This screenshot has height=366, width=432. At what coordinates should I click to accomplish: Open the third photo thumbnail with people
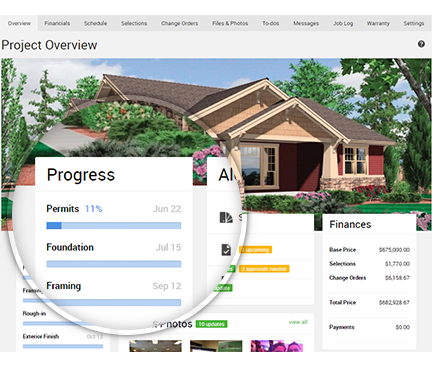[x=277, y=346]
